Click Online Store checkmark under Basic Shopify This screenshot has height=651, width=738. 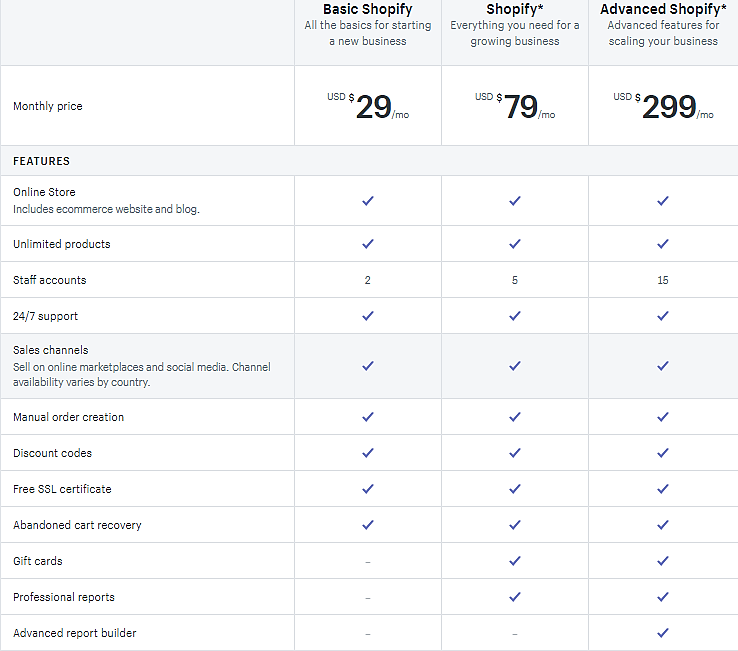pos(368,201)
